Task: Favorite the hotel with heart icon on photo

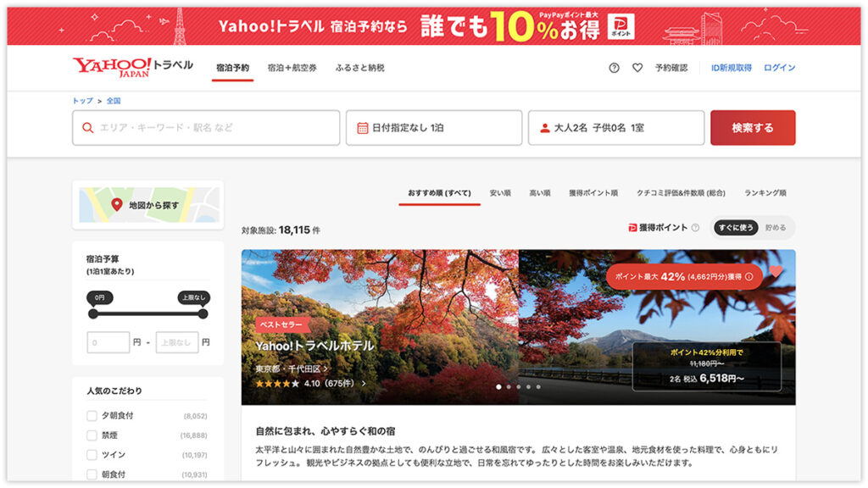Action: tap(776, 273)
